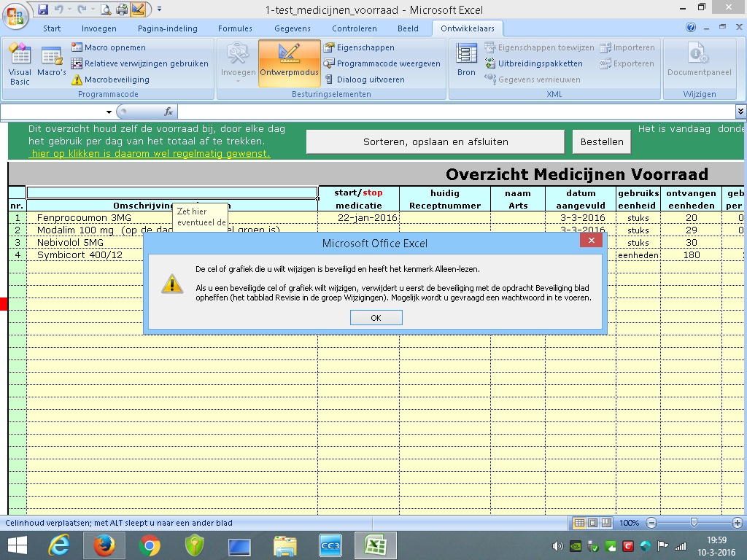
Task: Click the volume icon in system tray
Action: [x=557, y=546]
